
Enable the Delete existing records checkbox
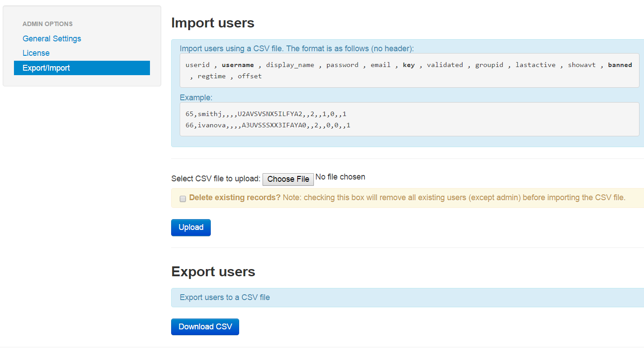pyautogui.click(x=183, y=198)
